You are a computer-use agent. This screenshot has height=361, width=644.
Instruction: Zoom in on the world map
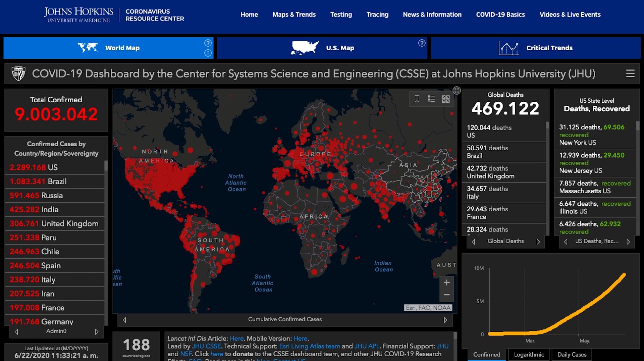pos(446,282)
